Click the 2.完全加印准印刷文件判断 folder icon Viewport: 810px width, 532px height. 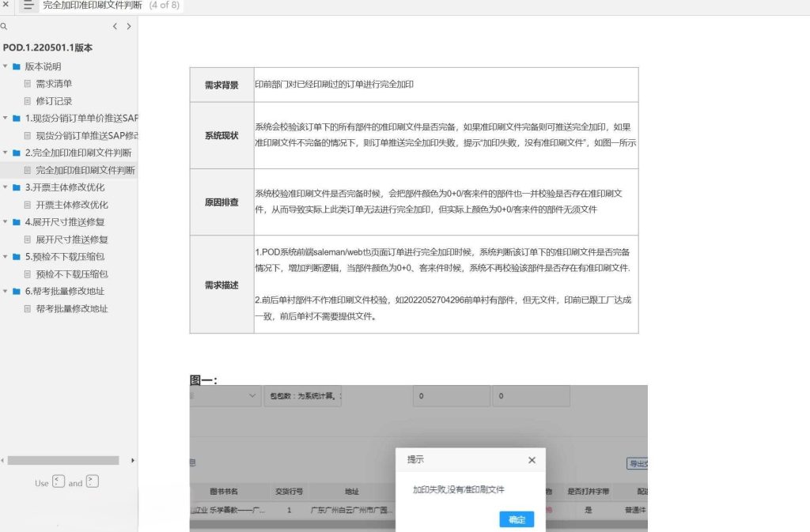[17, 153]
